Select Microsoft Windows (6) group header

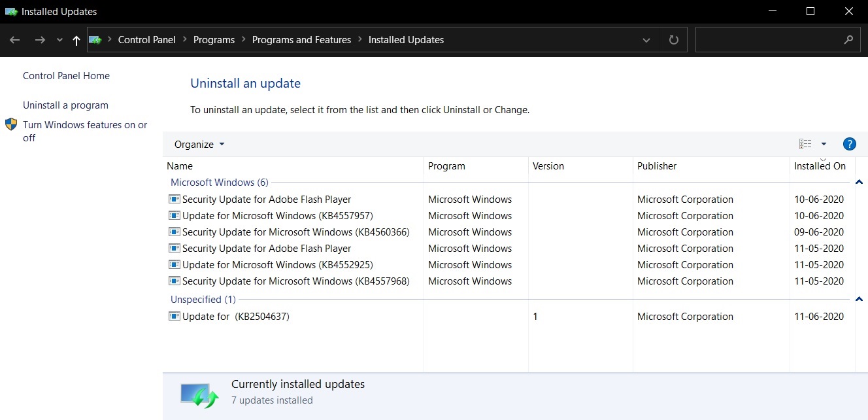click(219, 183)
